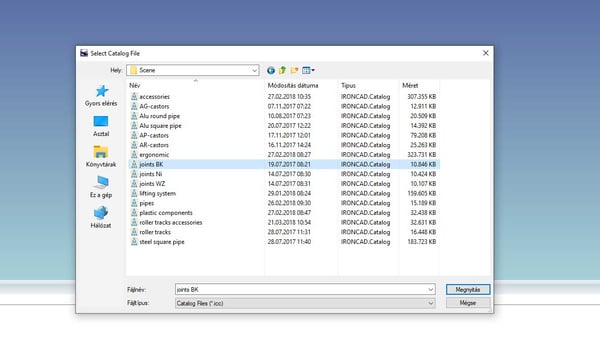The height and width of the screenshot is (362, 600).
Task: Click the date 26.02.2018 09:30
Action: (289, 203)
